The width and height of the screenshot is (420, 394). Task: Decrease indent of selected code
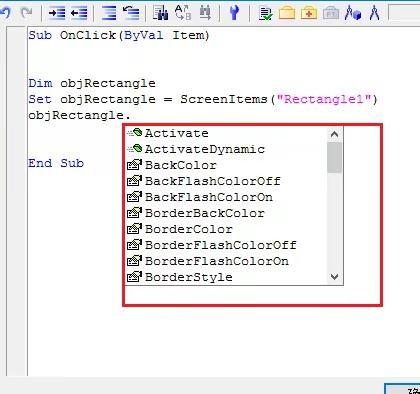pos(79,13)
